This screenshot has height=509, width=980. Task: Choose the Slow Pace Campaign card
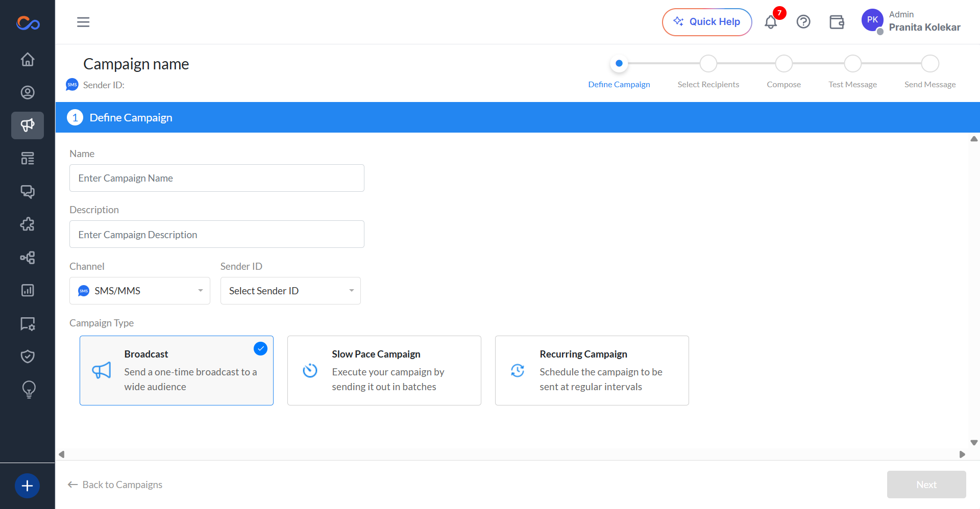[384, 370]
